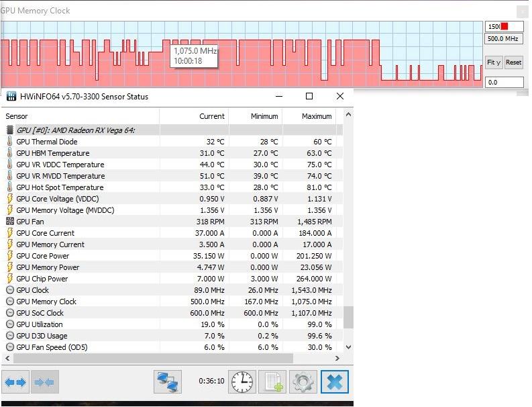This screenshot has width=532, height=407.
Task: Close the HWiNFO64 window via title bar X
Action: pyautogui.click(x=340, y=97)
